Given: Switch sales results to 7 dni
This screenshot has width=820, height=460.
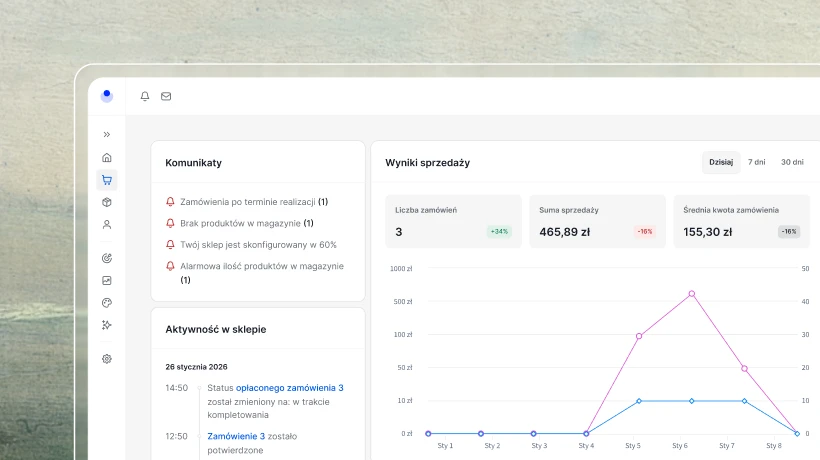Looking at the screenshot, I should [x=756, y=162].
